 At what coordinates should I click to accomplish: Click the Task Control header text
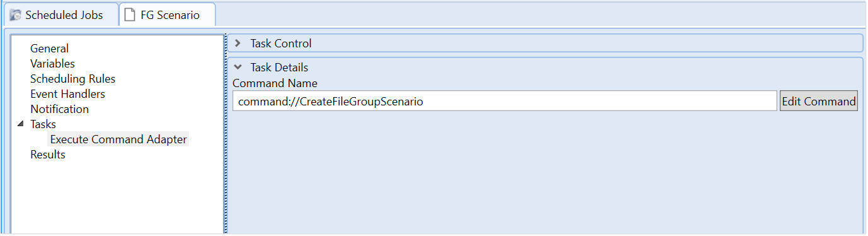281,44
